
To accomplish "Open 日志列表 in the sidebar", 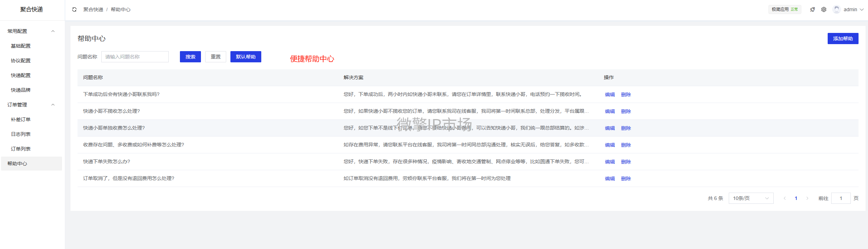I will pyautogui.click(x=21, y=134).
